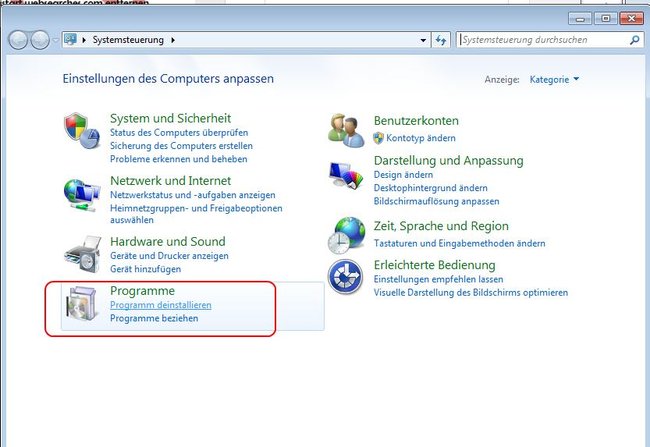Click the Darstellung und Anpassung monitor icon
Viewport: 650px width, 447px height.
(x=346, y=175)
